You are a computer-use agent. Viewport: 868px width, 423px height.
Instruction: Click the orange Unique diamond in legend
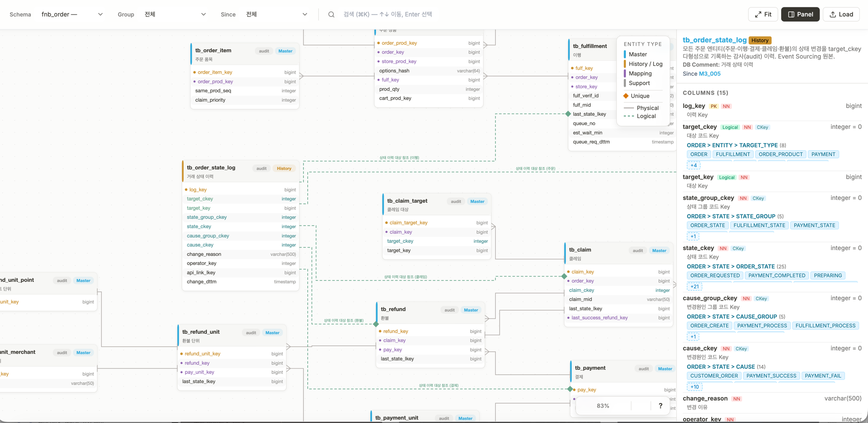[x=626, y=96]
